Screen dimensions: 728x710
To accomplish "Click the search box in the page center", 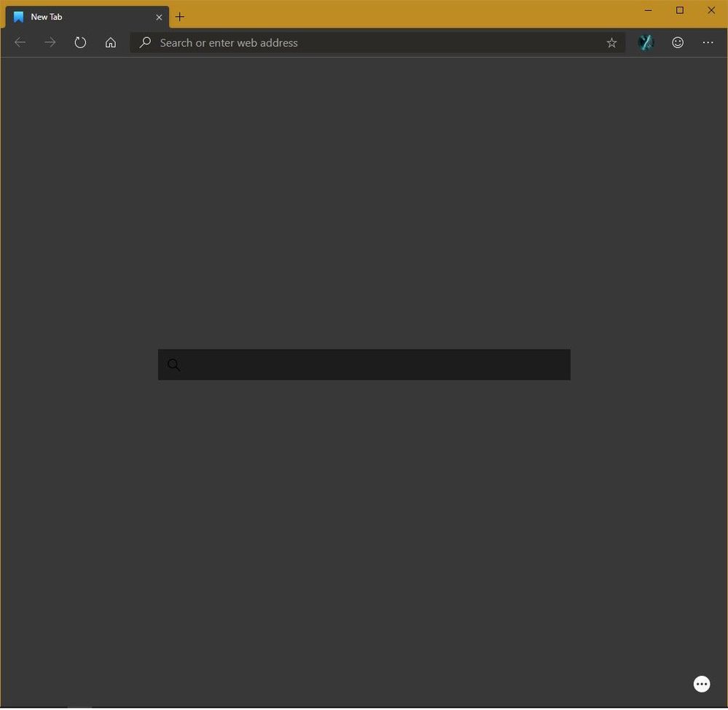I will tap(364, 364).
